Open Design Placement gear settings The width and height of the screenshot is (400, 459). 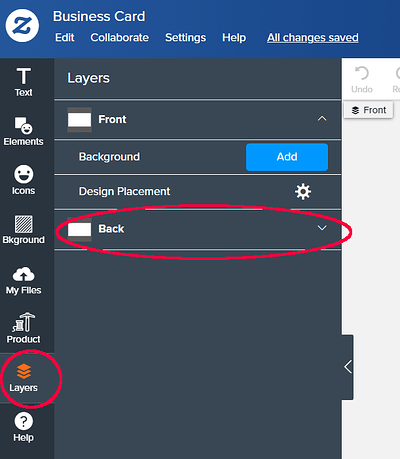pos(303,192)
